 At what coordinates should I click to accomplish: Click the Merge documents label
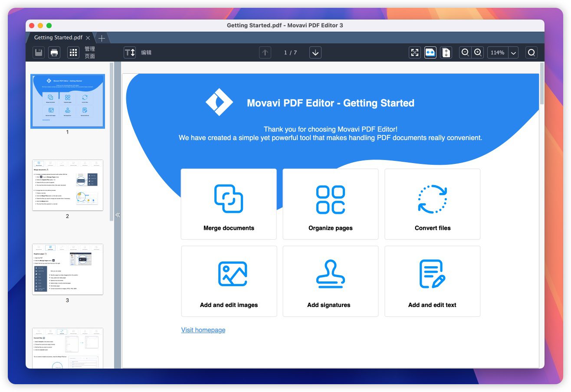coord(229,228)
